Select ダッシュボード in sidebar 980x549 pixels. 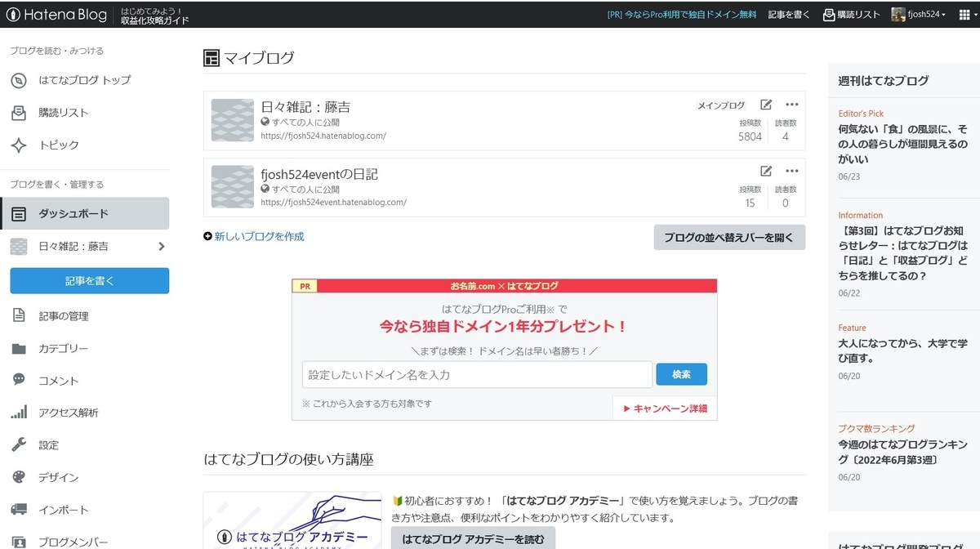click(85, 214)
